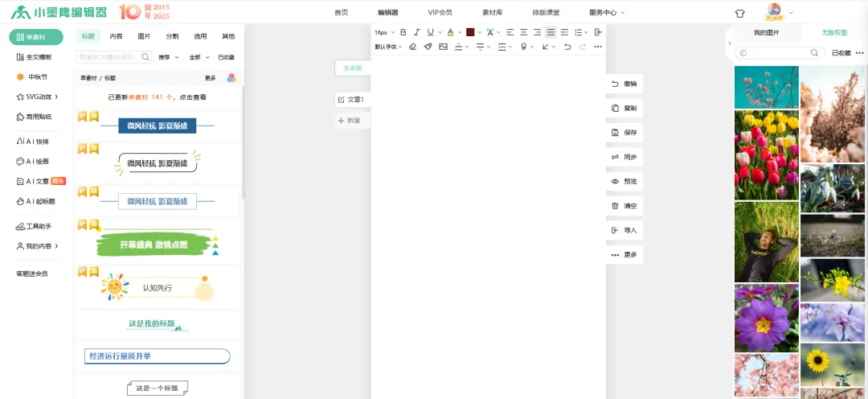Image resolution: width=868 pixels, height=399 pixels.
Task: Open the skin theme T-shirt icon
Action: 740,13
